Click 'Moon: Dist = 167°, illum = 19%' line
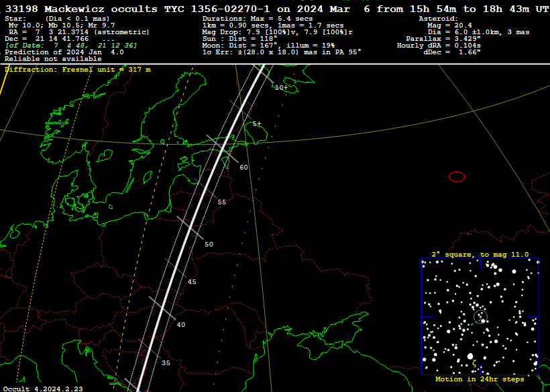Screen dimensions: 550x392 click(x=268, y=45)
